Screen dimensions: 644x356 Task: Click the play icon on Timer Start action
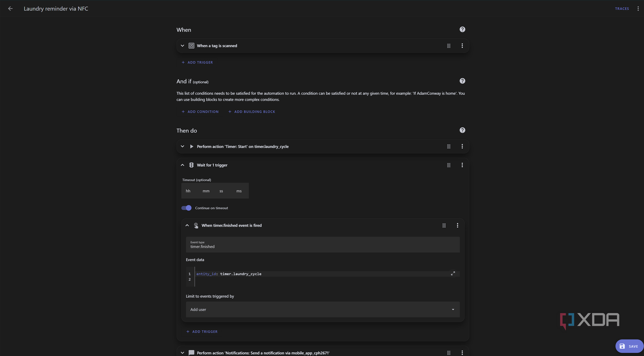[192, 146]
